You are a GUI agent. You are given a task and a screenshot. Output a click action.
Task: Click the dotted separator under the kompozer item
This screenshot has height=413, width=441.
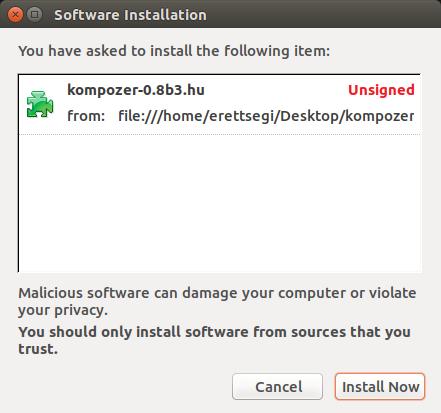[220, 134]
